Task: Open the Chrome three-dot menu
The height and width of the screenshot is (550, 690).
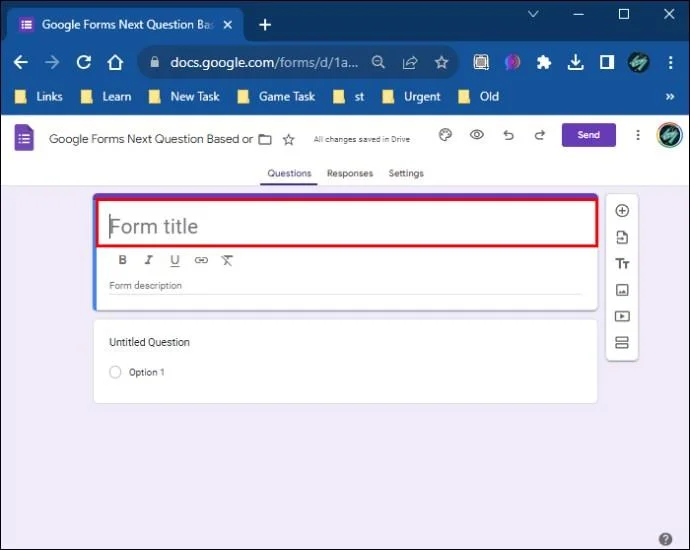Action: [670, 62]
